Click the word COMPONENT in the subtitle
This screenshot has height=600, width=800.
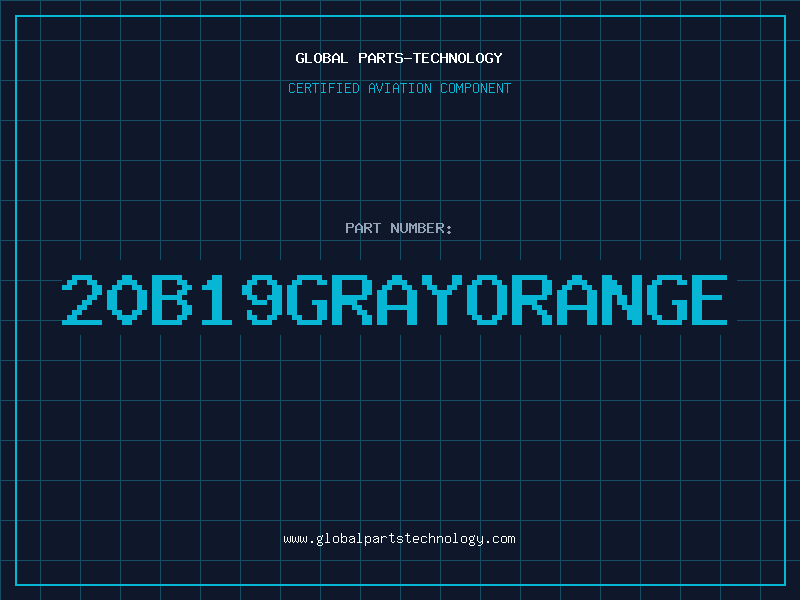point(474,88)
